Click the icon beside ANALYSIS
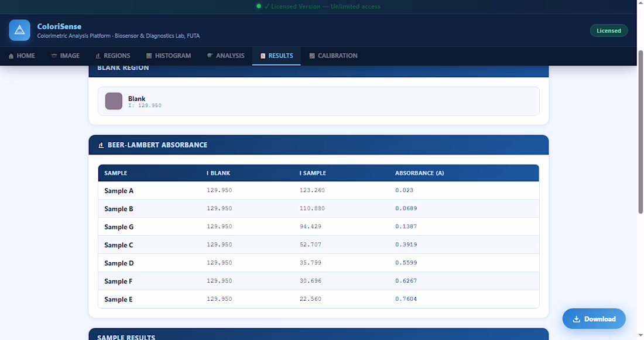 coord(210,56)
